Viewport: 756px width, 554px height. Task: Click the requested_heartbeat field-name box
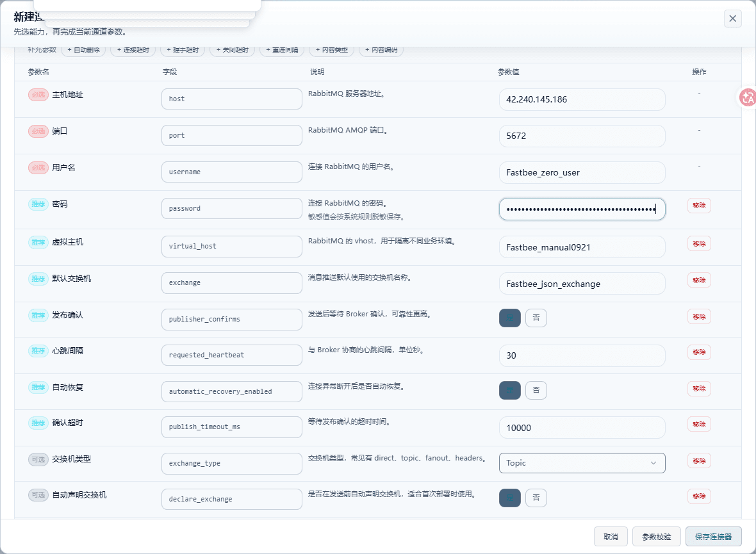point(232,355)
